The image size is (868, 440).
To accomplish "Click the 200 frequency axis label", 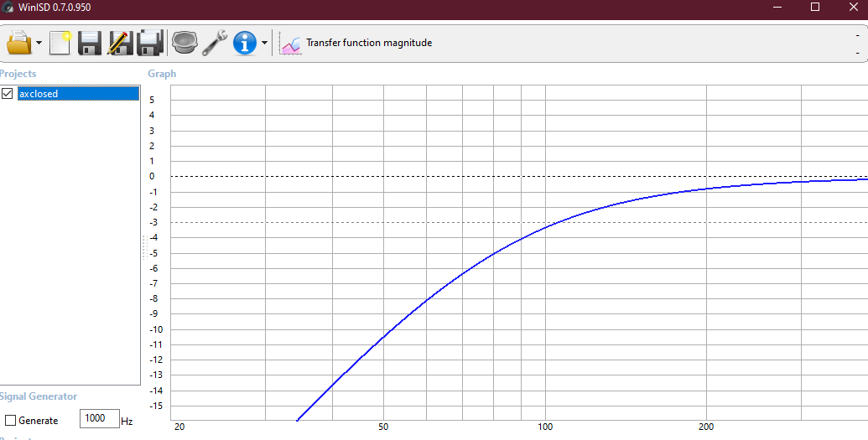I will [706, 427].
